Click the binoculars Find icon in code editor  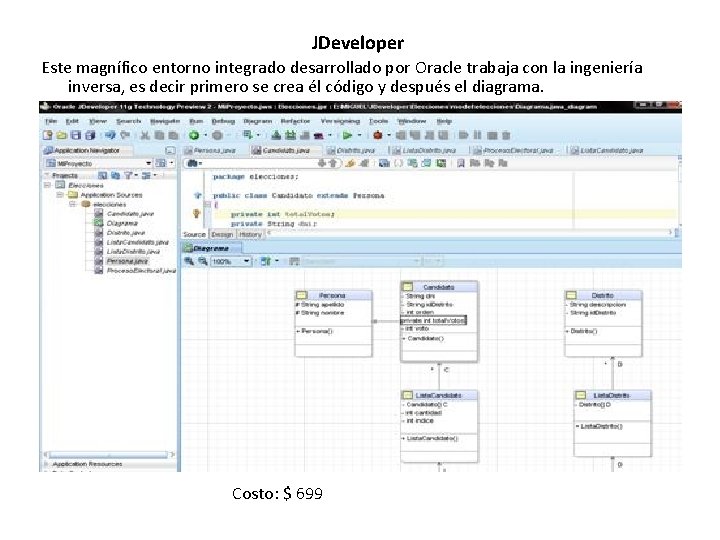tap(192, 163)
